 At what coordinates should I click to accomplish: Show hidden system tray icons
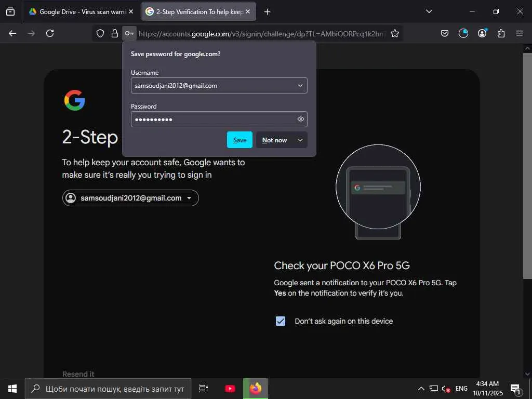pyautogui.click(x=421, y=389)
